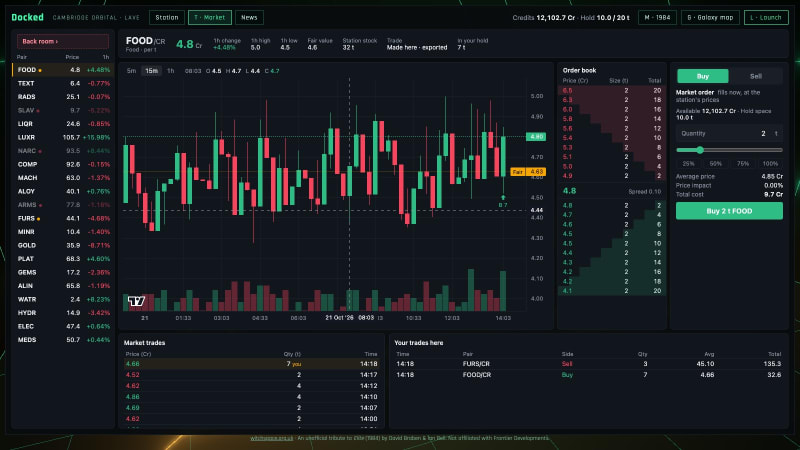Screen dimensions: 800x450
Task: Select the 15m chart interval
Action: pos(152,71)
